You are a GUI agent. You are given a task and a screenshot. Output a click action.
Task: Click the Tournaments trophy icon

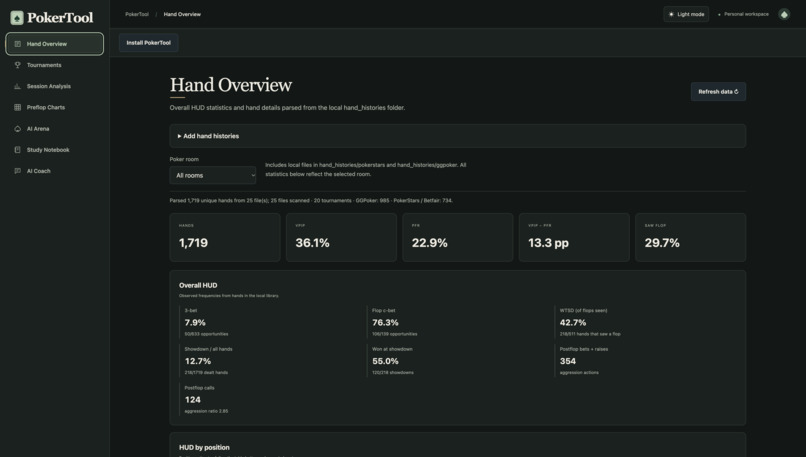[17, 65]
